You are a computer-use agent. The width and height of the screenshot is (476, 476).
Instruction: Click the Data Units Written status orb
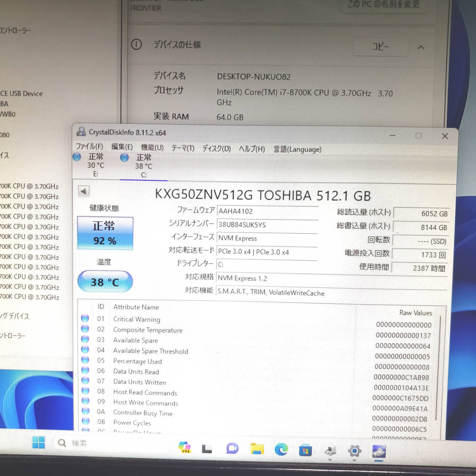click(x=85, y=380)
